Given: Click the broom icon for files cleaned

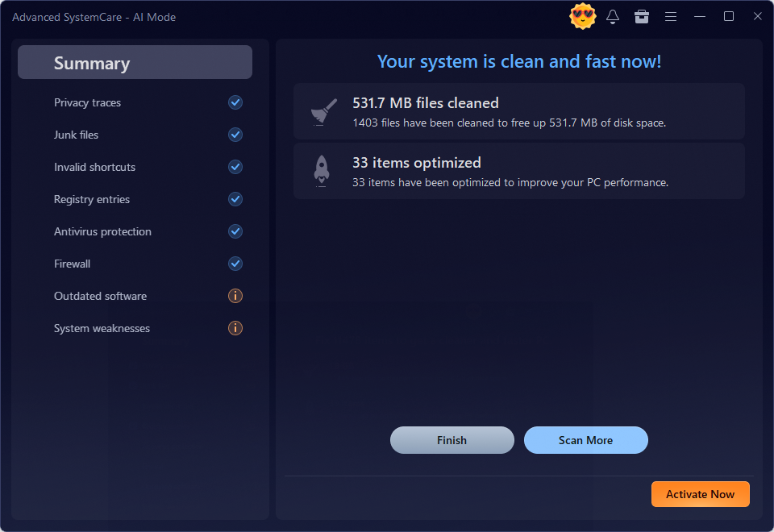Looking at the screenshot, I should click(323, 111).
